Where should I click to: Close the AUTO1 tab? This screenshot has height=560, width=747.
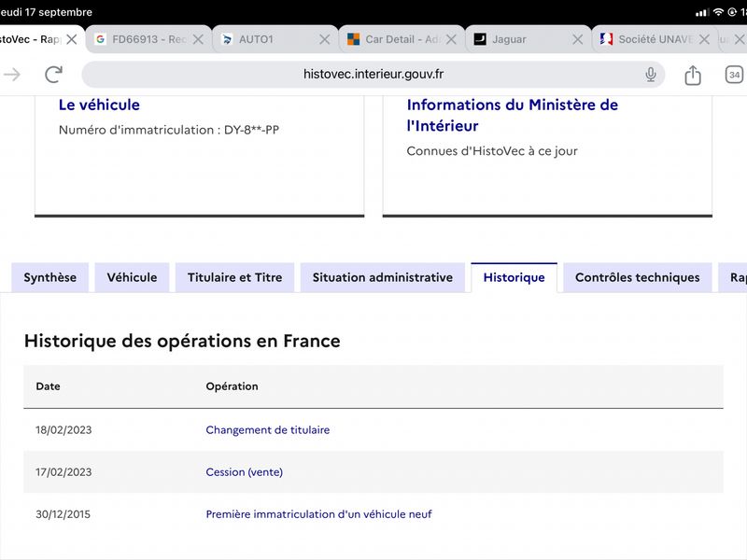click(324, 39)
